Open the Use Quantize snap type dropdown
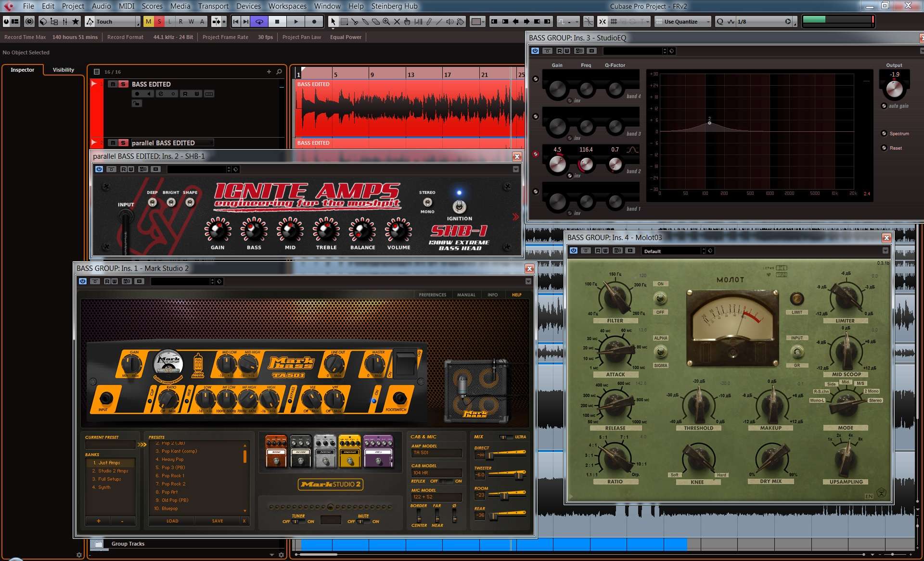This screenshot has width=924, height=561. tap(682, 22)
